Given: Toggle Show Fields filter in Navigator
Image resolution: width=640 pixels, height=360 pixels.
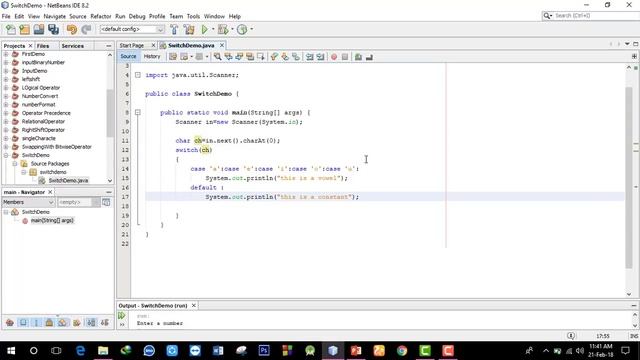Looking at the screenshot, I should point(23,323).
